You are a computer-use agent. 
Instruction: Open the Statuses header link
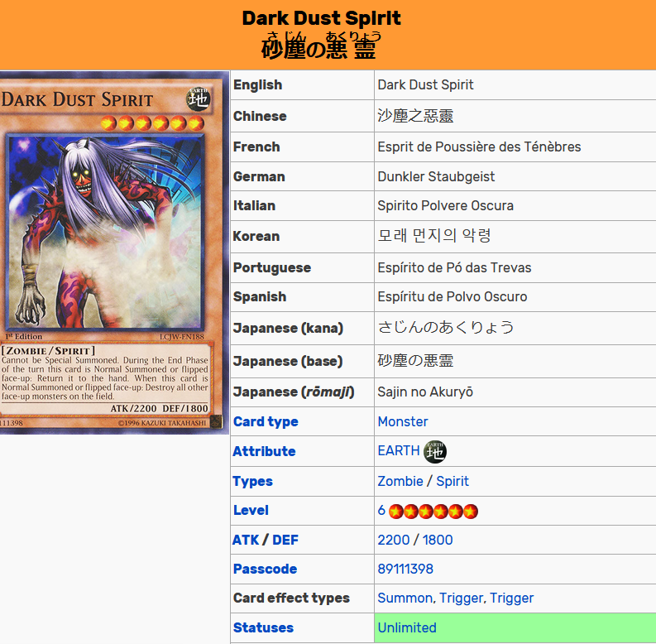click(x=263, y=628)
